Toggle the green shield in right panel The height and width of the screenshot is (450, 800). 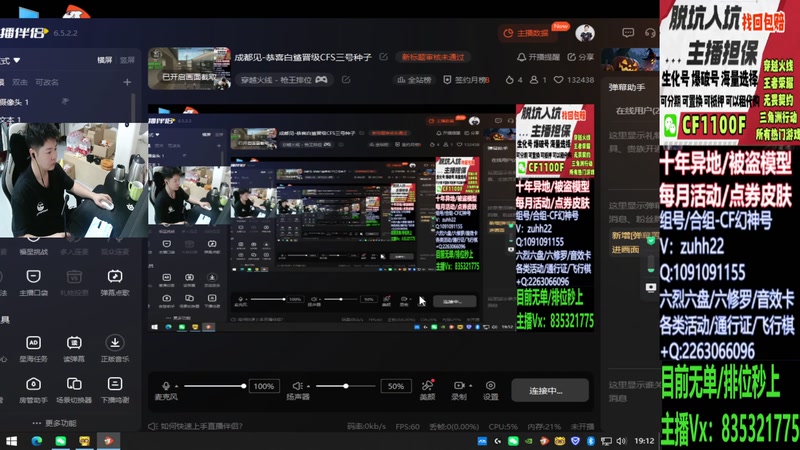[x=651, y=240]
